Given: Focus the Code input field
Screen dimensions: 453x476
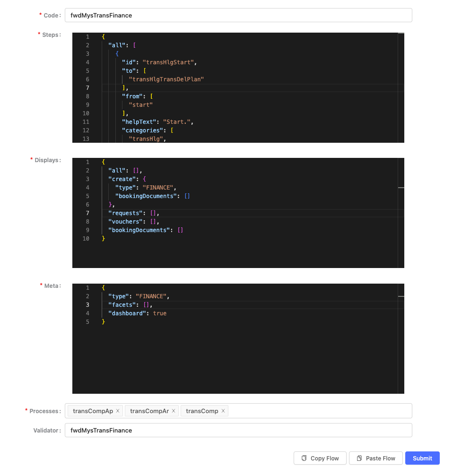Looking at the screenshot, I should (x=238, y=15).
